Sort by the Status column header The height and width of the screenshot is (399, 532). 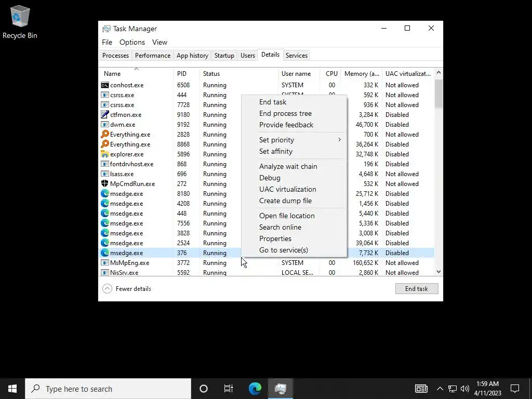[239, 74]
